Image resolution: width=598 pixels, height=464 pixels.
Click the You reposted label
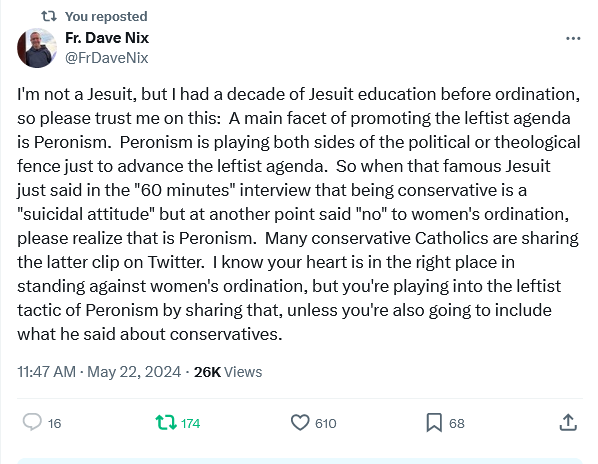tap(106, 16)
